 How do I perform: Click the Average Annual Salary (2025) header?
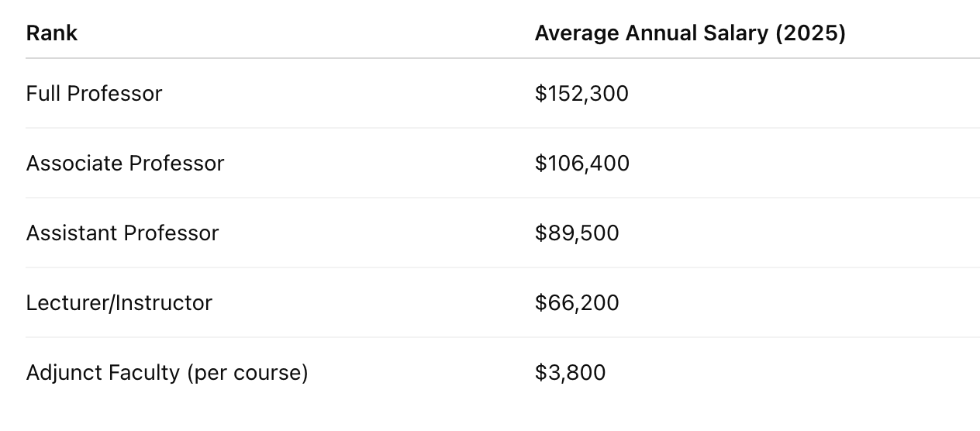(690, 33)
